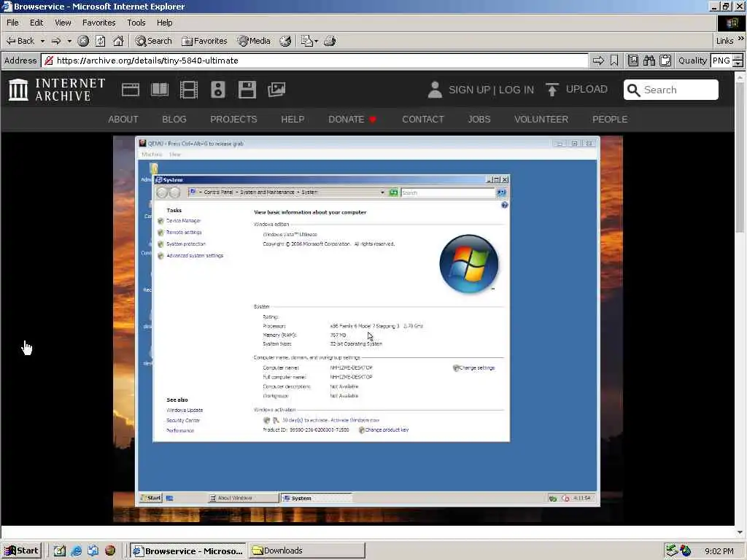Open the BLOG nav link
The width and height of the screenshot is (747, 560).
coord(174,119)
